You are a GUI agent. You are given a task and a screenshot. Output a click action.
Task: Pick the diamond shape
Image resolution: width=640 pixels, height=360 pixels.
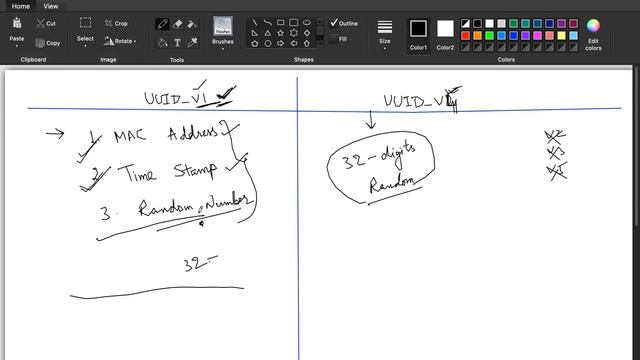tap(307, 33)
